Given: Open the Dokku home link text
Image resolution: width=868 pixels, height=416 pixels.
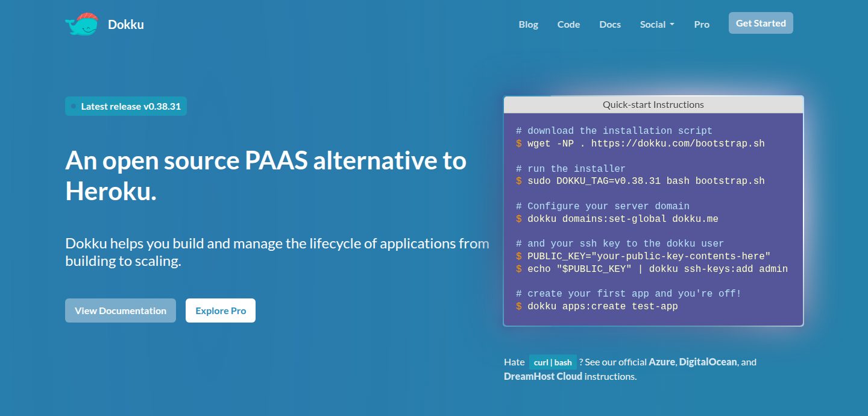Looking at the screenshot, I should coord(126,25).
